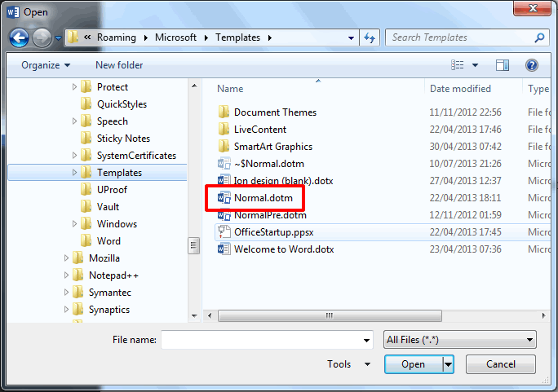Click the magnifier search icon
The width and height of the screenshot is (558, 392).
pos(539,37)
